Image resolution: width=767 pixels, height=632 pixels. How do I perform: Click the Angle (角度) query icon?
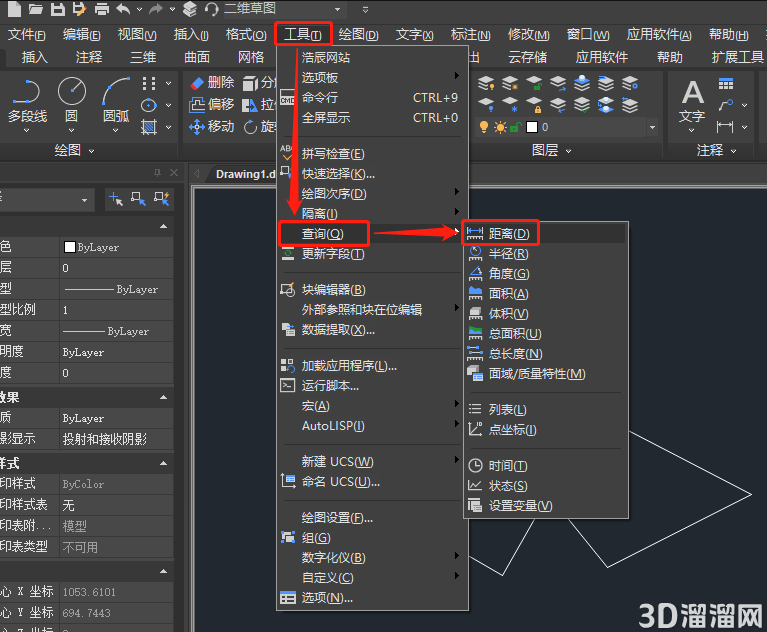point(475,273)
